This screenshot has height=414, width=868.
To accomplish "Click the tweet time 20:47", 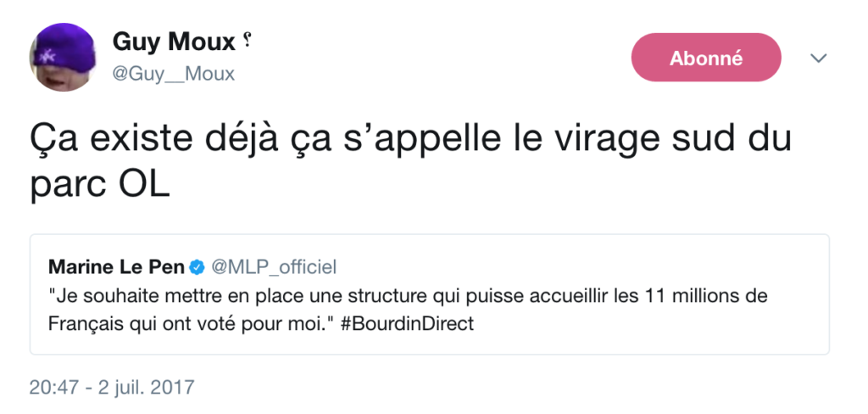I will point(51,389).
